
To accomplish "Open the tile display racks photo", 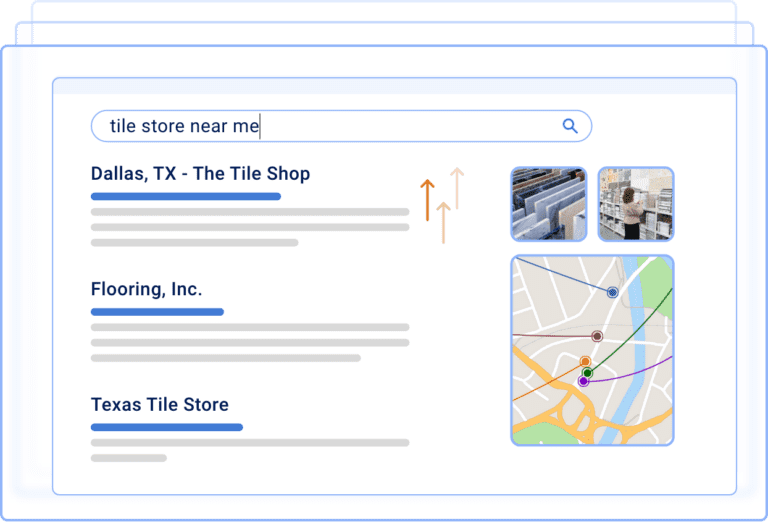I will point(548,204).
